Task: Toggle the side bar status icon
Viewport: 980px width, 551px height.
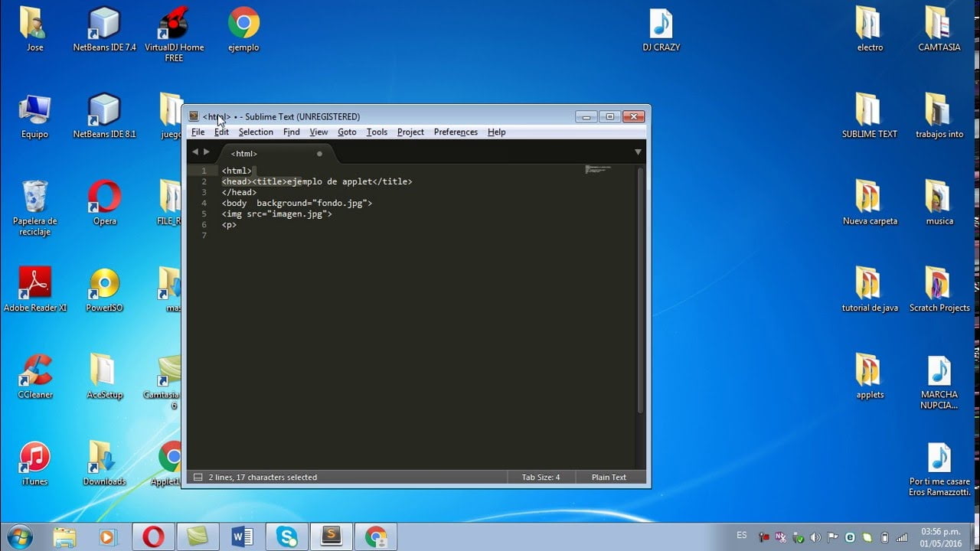Action: tap(198, 477)
